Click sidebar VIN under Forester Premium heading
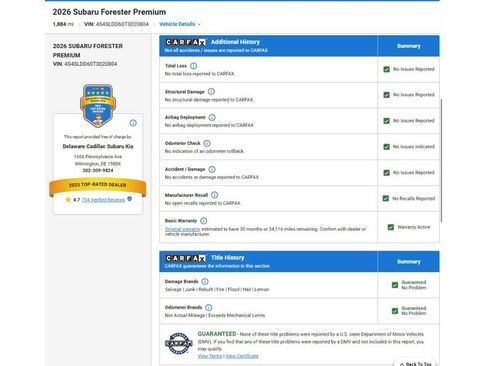Viewport: 488px width, 366px height. [x=85, y=64]
